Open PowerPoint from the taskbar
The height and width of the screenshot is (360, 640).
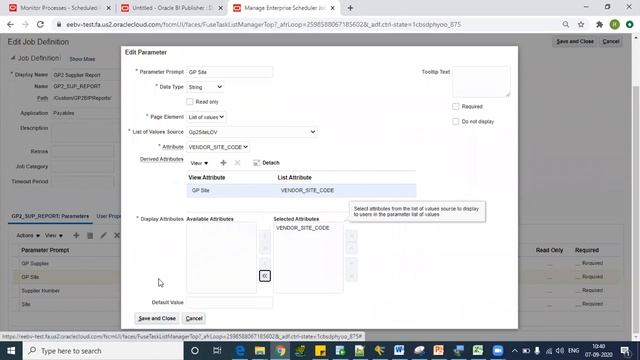[438, 351]
